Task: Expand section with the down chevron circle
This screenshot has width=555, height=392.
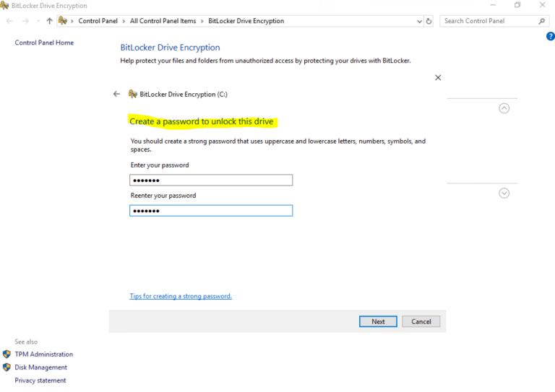Action: pos(504,193)
